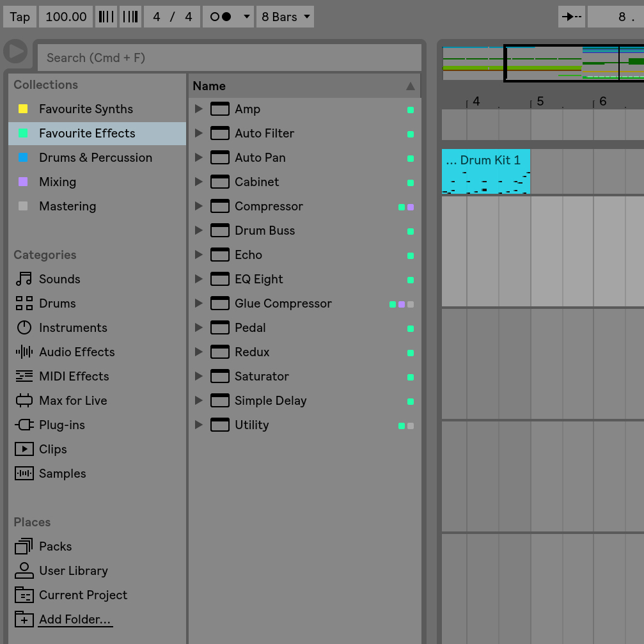Open the User Library place
The image size is (644, 644).
pyautogui.click(x=97, y=571)
